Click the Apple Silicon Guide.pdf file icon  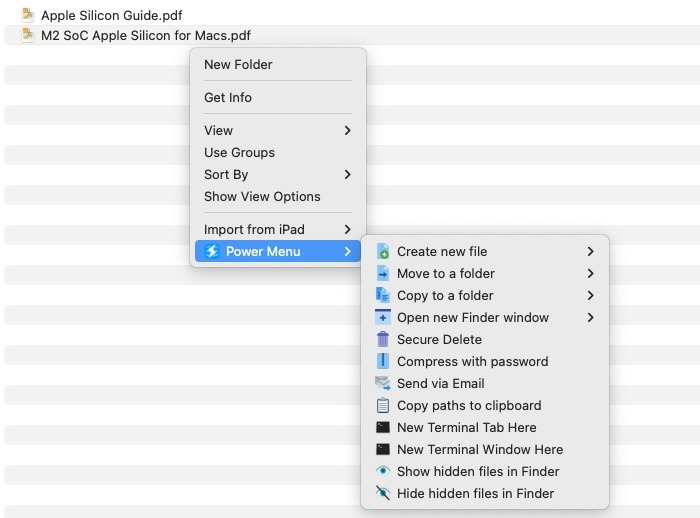(28, 15)
